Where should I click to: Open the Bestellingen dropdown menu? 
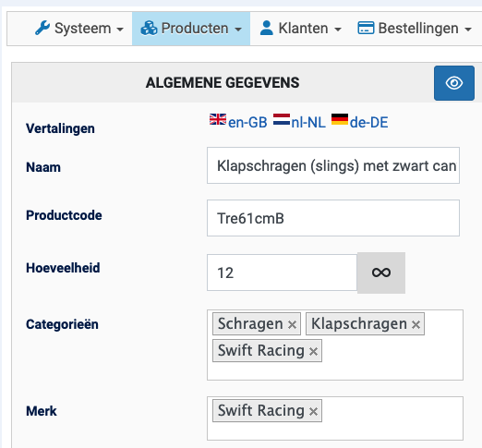point(415,29)
